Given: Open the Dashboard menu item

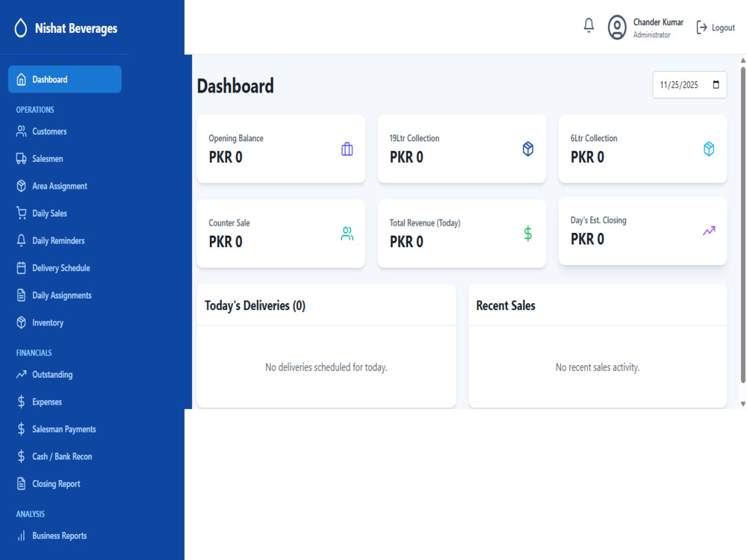Looking at the screenshot, I should tap(65, 80).
